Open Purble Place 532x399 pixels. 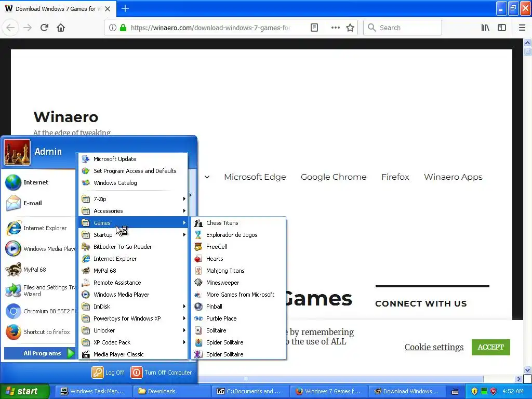point(238,318)
